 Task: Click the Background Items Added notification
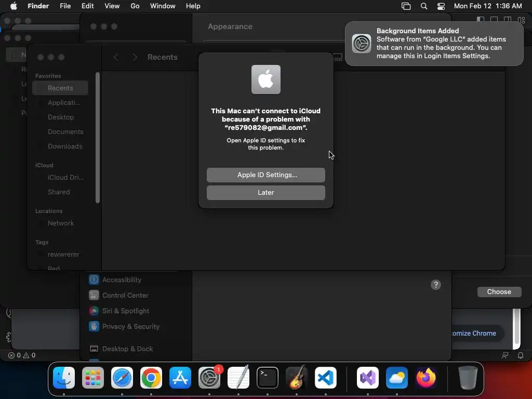[434, 44]
